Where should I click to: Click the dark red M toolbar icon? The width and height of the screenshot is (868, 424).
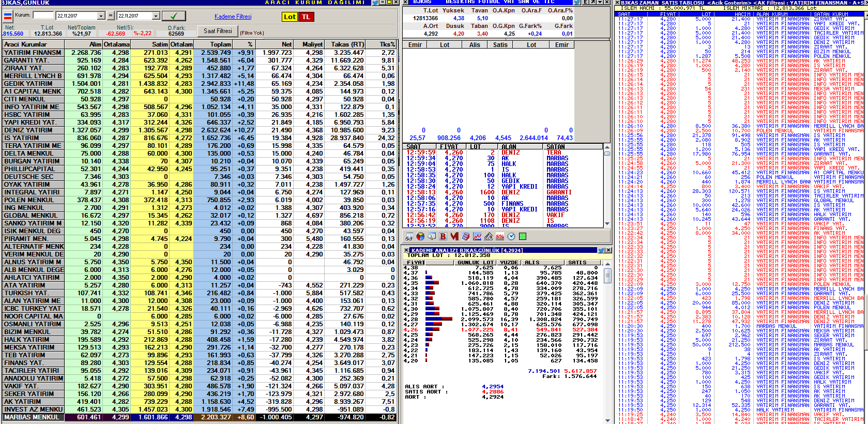(x=454, y=236)
